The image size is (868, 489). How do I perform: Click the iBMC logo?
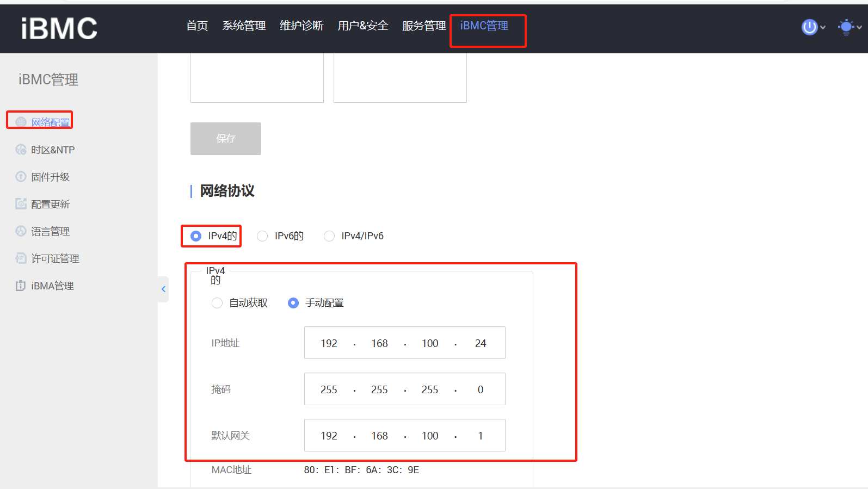click(x=59, y=28)
